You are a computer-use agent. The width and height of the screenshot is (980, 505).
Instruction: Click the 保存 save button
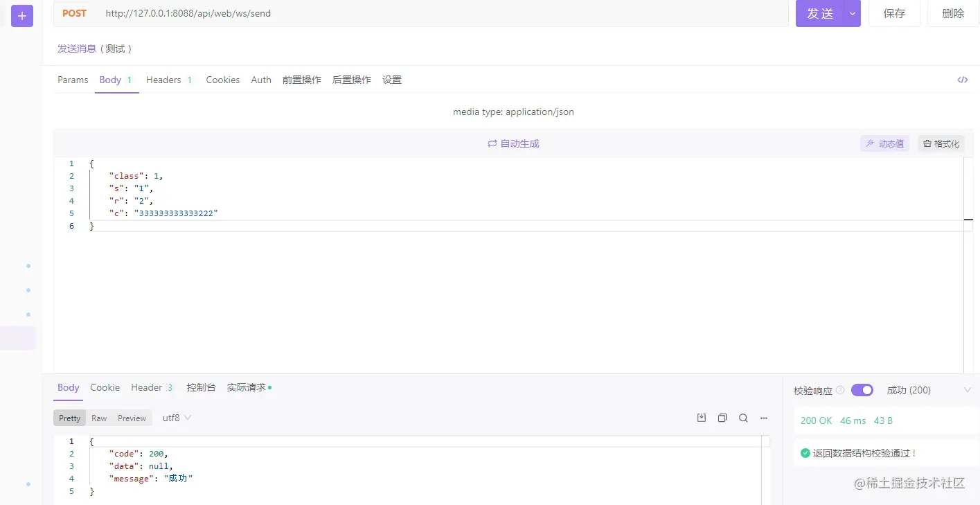click(894, 12)
